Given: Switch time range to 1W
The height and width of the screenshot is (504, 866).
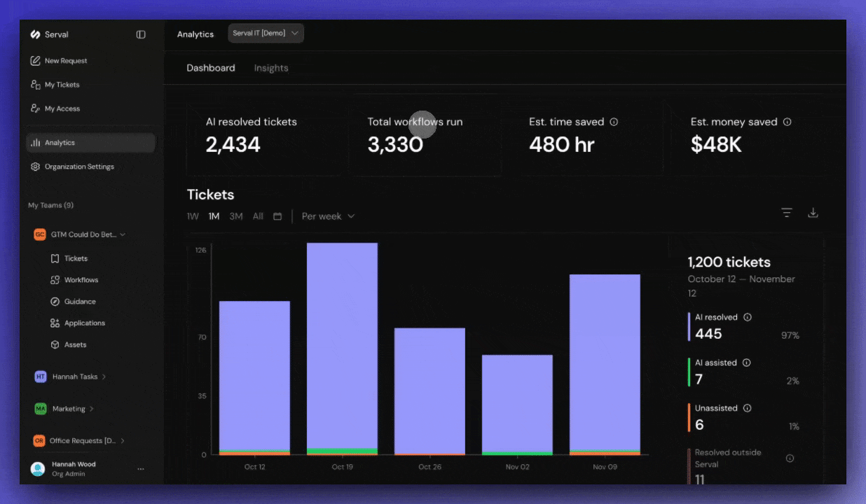Looking at the screenshot, I should click(193, 216).
